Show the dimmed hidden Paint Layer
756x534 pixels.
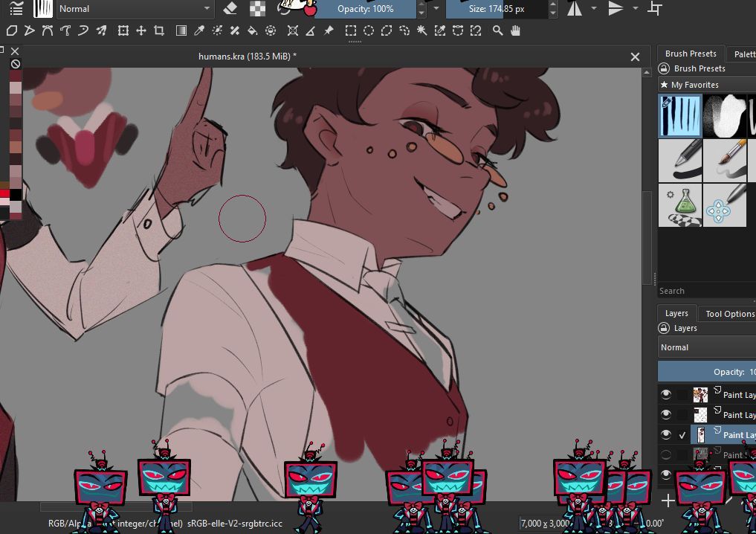[666, 454]
